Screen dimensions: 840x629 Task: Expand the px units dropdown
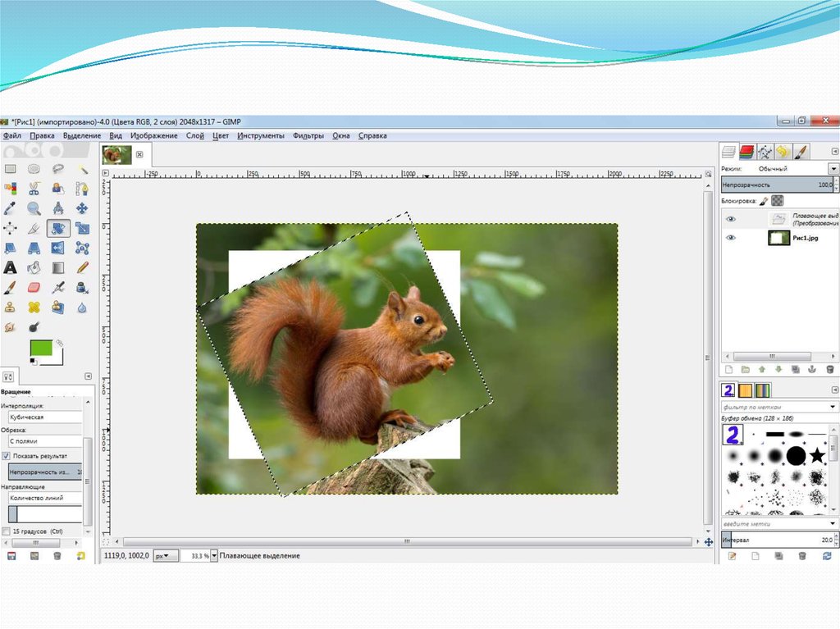point(166,555)
